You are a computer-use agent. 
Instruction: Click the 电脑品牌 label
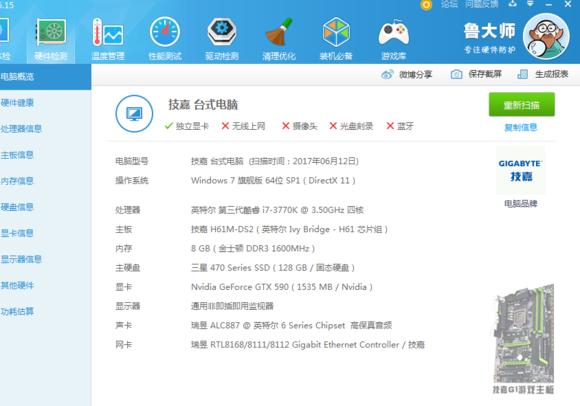pyautogui.click(x=521, y=204)
